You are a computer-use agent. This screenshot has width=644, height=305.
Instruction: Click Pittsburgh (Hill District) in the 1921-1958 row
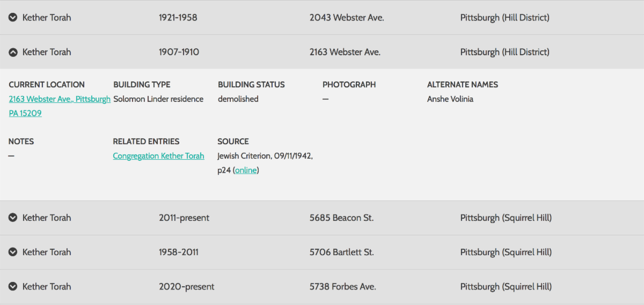[x=504, y=18]
